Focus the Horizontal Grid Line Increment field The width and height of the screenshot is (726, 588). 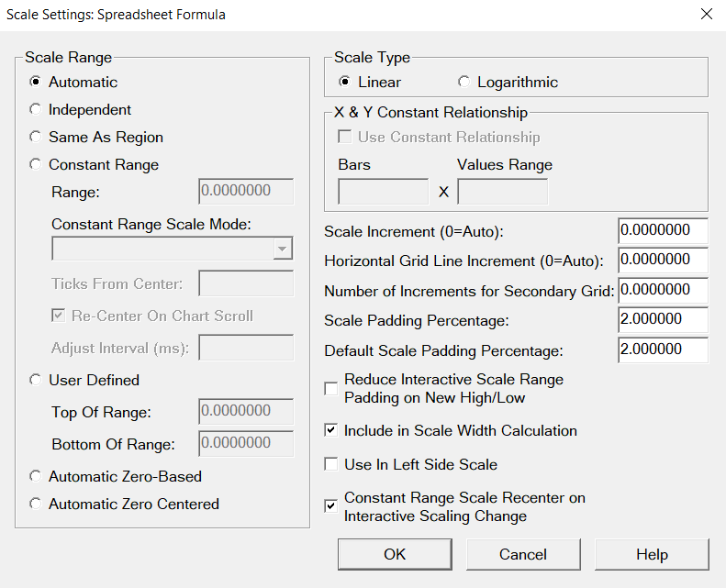point(663,260)
